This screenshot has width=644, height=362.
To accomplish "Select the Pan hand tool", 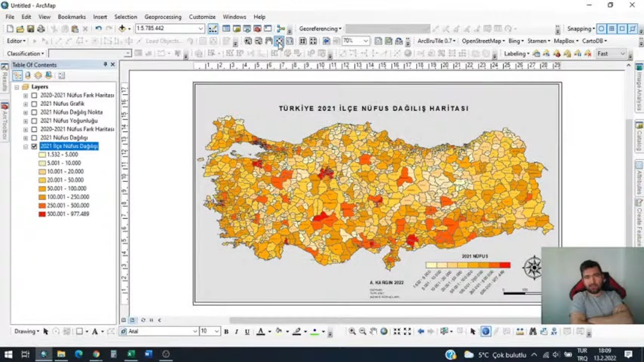I will click(x=373, y=331).
